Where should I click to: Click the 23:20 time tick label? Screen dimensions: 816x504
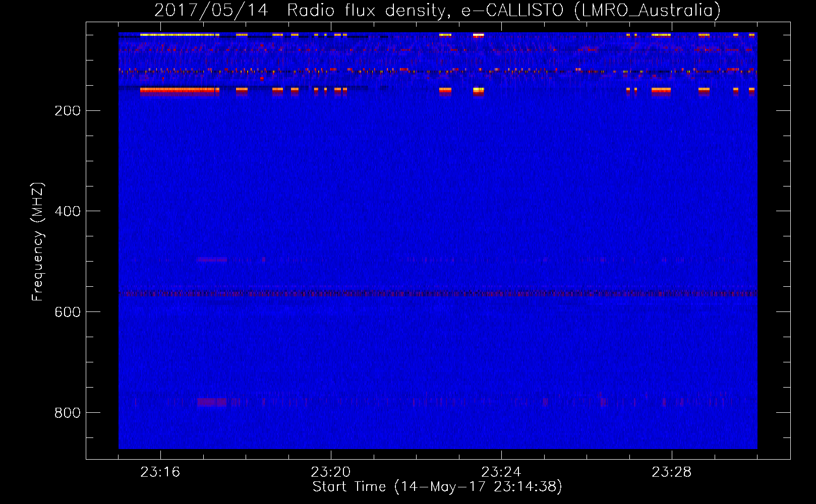pyautogui.click(x=331, y=472)
